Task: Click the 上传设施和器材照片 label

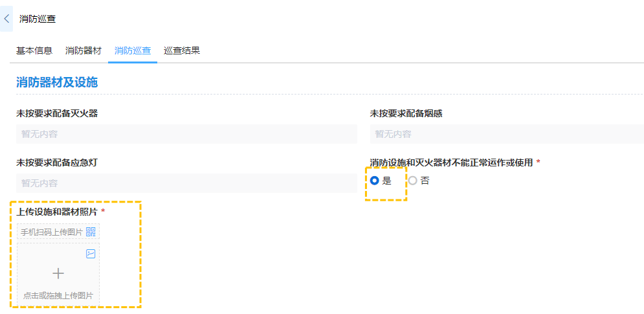Action: 57,212
